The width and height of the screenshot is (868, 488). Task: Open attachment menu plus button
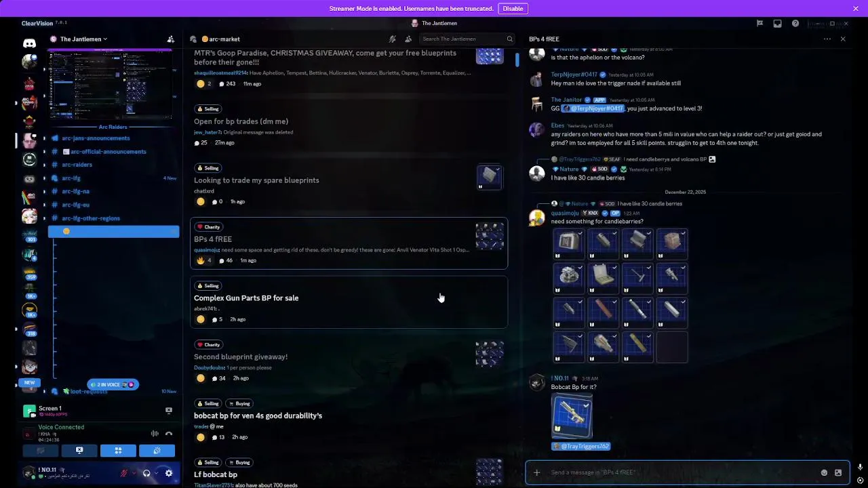pos(536,472)
